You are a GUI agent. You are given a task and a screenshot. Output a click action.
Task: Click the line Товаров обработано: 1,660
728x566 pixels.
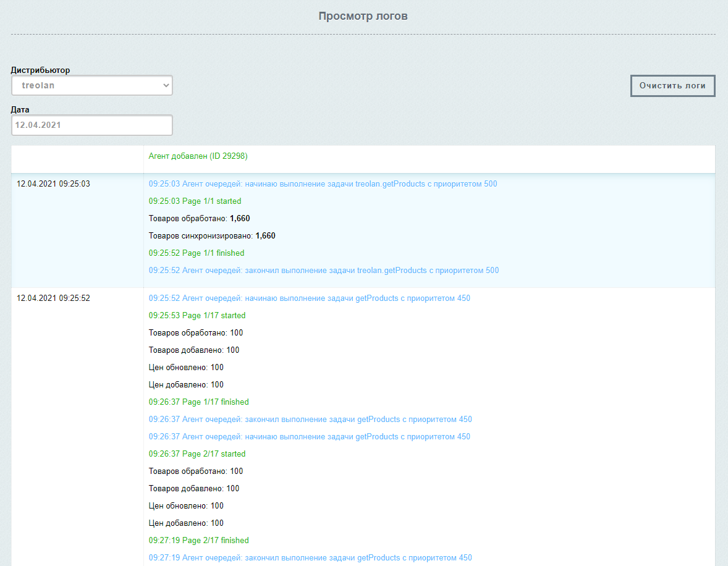(199, 218)
